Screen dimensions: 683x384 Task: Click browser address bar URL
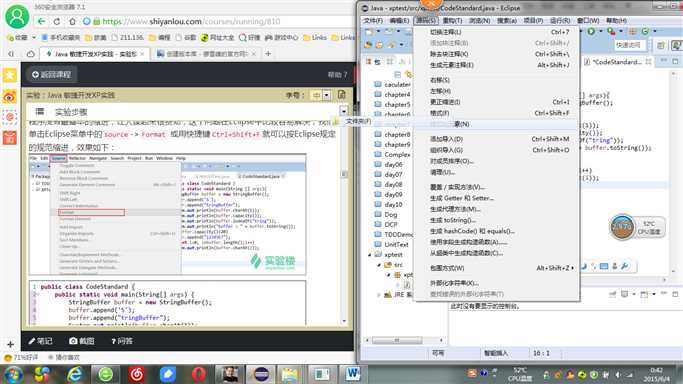(x=191, y=21)
